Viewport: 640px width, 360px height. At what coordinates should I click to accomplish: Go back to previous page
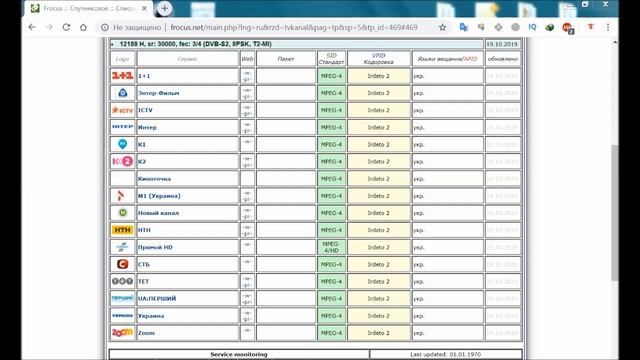click(32, 27)
